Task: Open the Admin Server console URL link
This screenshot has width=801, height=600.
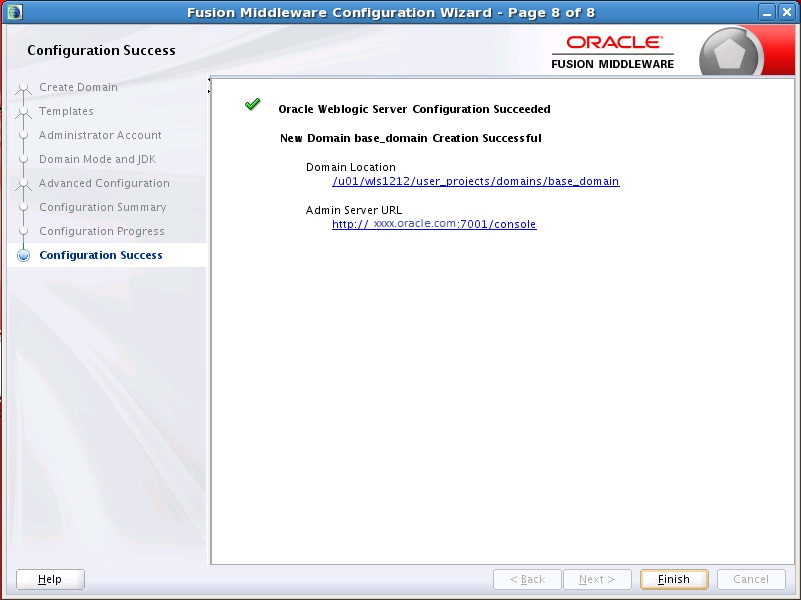Action: click(434, 224)
